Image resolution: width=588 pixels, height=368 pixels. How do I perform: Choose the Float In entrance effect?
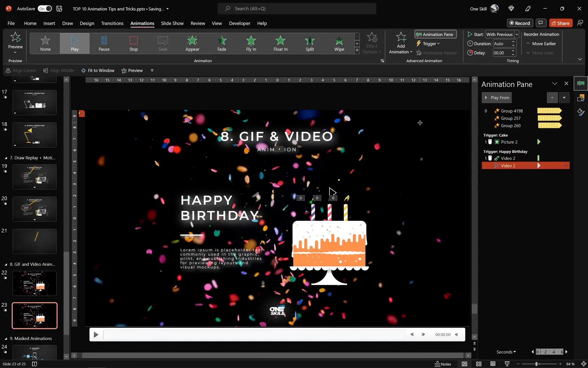pyautogui.click(x=280, y=43)
